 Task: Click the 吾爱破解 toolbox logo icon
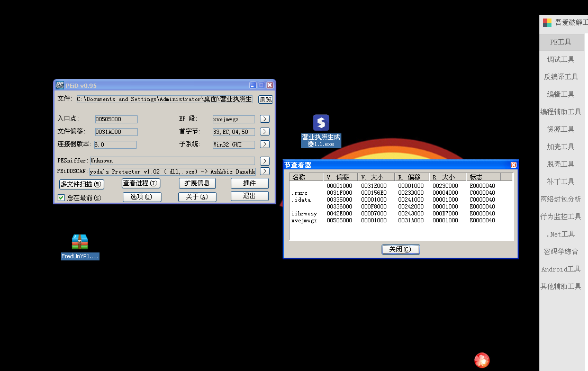pos(547,23)
